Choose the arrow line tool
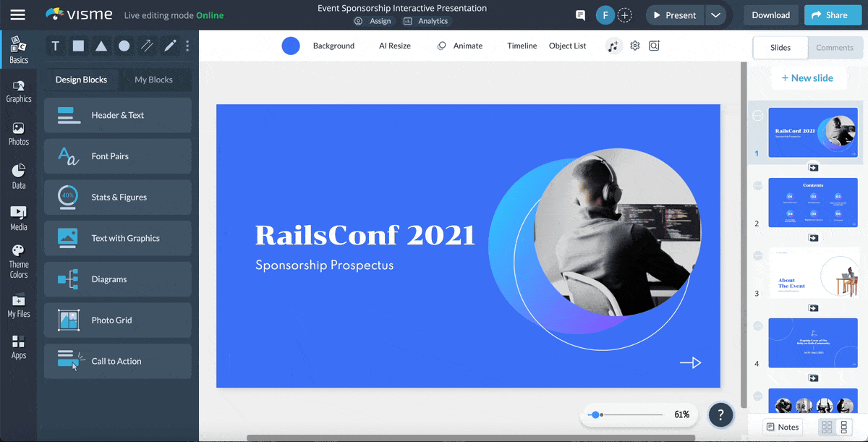 coord(147,46)
